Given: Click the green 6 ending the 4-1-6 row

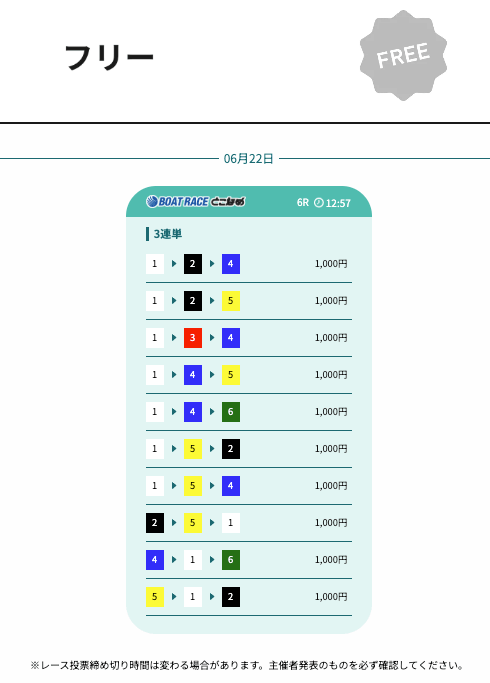Looking at the screenshot, I should tap(231, 560).
